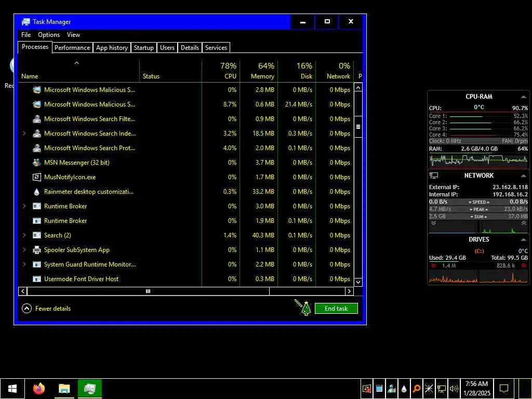
Task: Sort processes by the Name column header
Action: tap(79, 71)
